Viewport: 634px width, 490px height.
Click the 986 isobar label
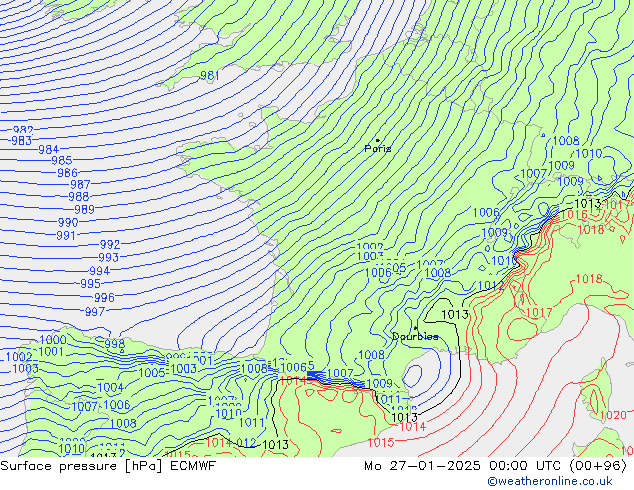pyautogui.click(x=67, y=173)
